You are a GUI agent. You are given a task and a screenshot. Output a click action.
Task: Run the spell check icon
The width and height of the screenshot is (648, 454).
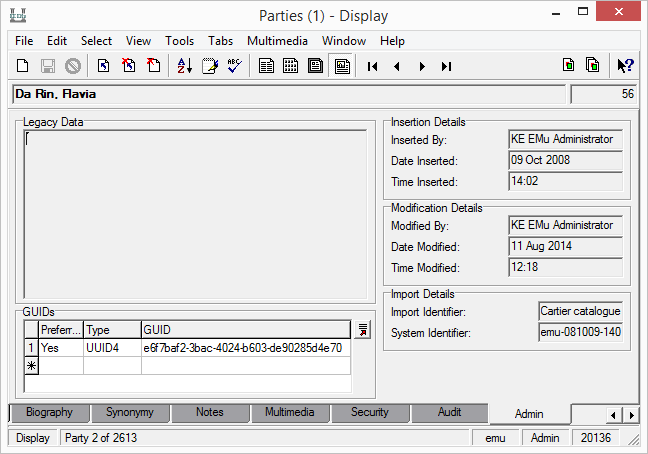(x=235, y=66)
